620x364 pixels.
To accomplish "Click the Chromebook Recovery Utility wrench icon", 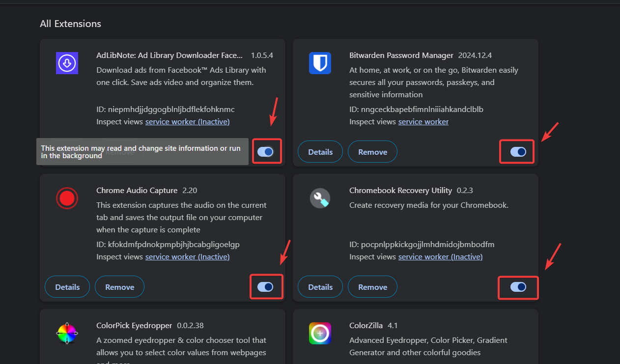I will coord(320,198).
